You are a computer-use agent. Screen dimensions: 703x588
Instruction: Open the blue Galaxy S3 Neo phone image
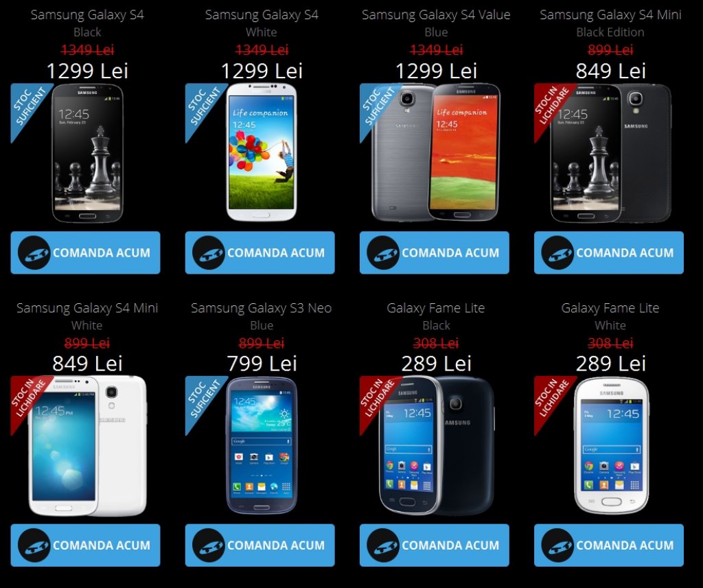pos(262,445)
